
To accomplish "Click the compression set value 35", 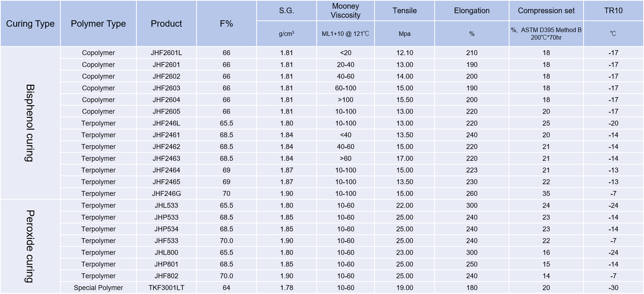I will click(546, 194).
